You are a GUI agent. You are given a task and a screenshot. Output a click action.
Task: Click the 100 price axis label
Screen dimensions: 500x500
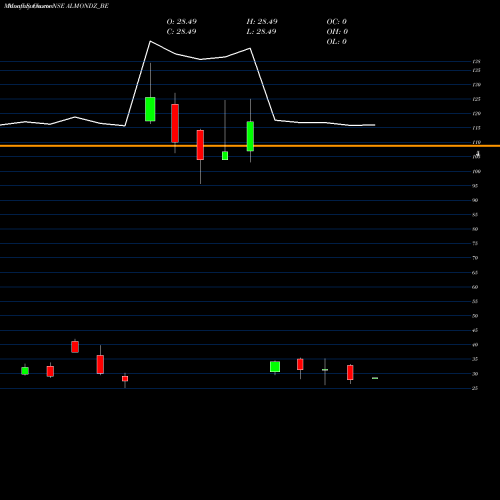(477, 171)
